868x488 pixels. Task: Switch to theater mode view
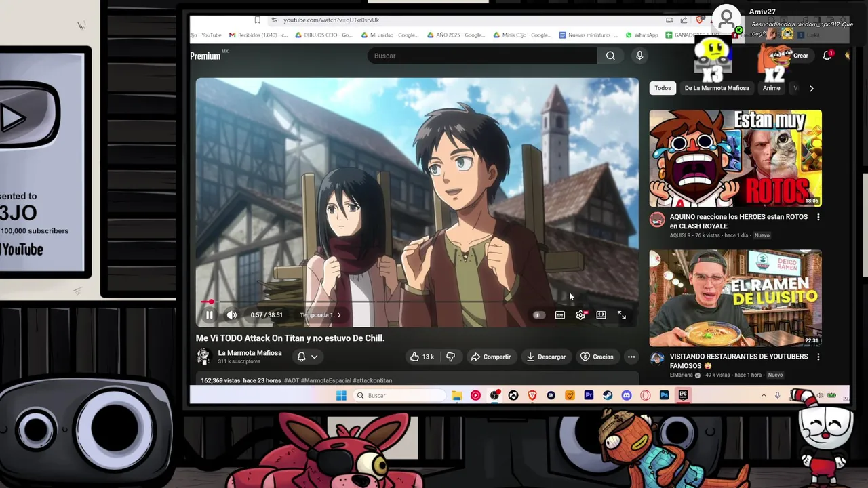pos(601,315)
